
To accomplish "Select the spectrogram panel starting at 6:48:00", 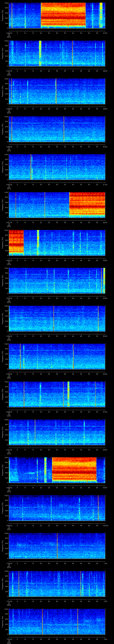I will (x=57, y=91).
